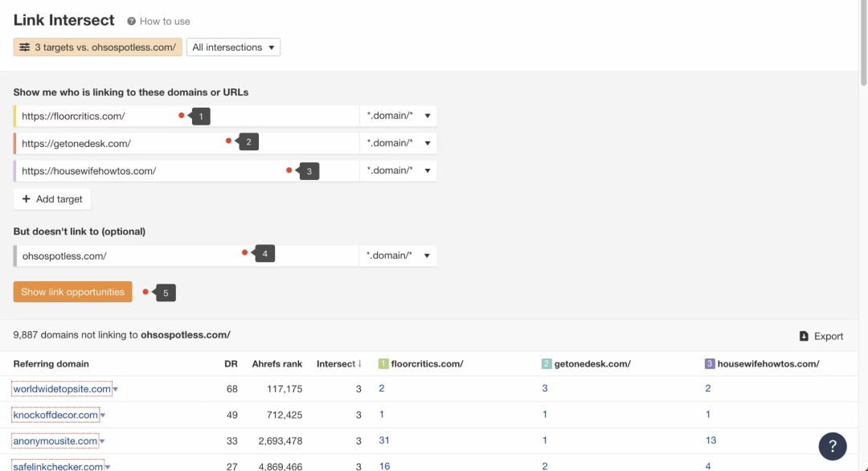
Task: Click the getonedesk.com/ column header
Action: pyautogui.click(x=592, y=363)
